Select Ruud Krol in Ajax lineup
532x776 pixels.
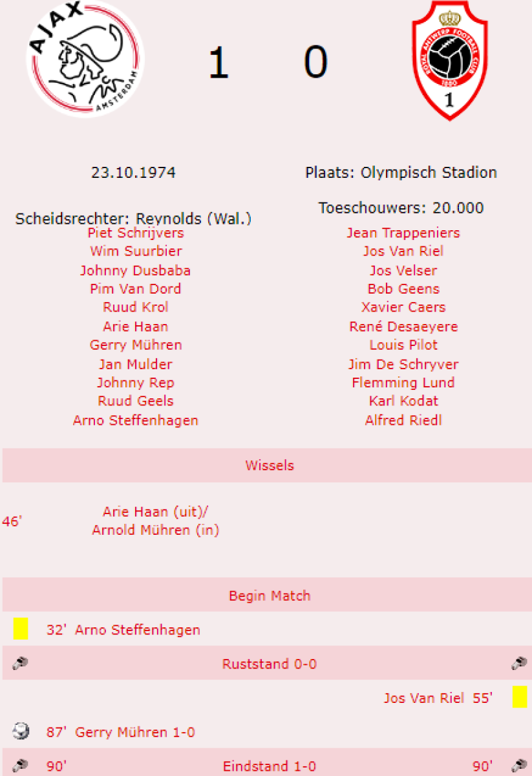(x=136, y=307)
